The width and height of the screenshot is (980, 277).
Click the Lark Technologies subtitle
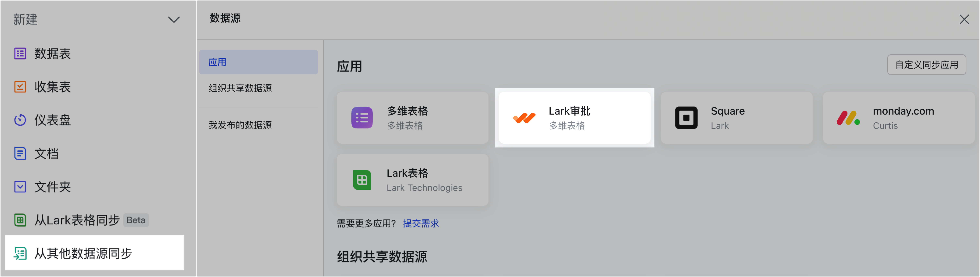pyautogui.click(x=424, y=188)
